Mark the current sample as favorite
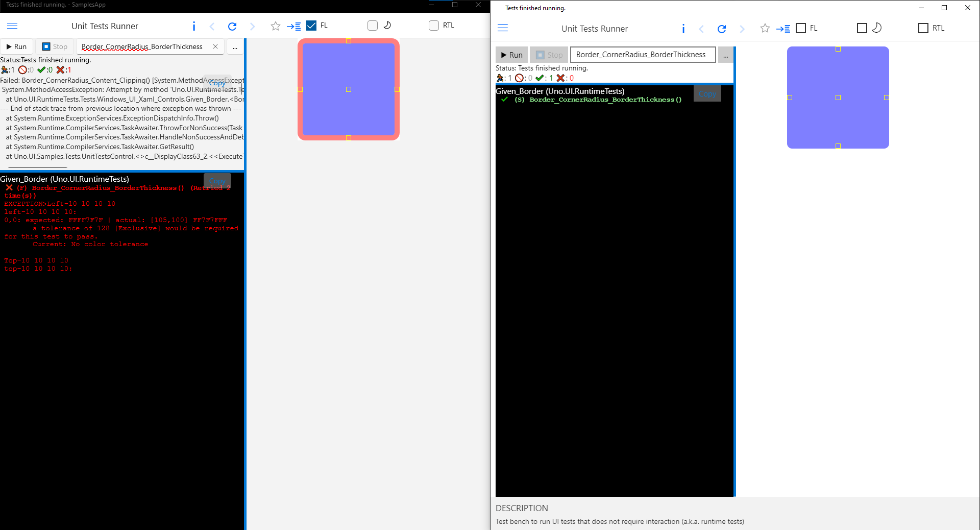 275,26
